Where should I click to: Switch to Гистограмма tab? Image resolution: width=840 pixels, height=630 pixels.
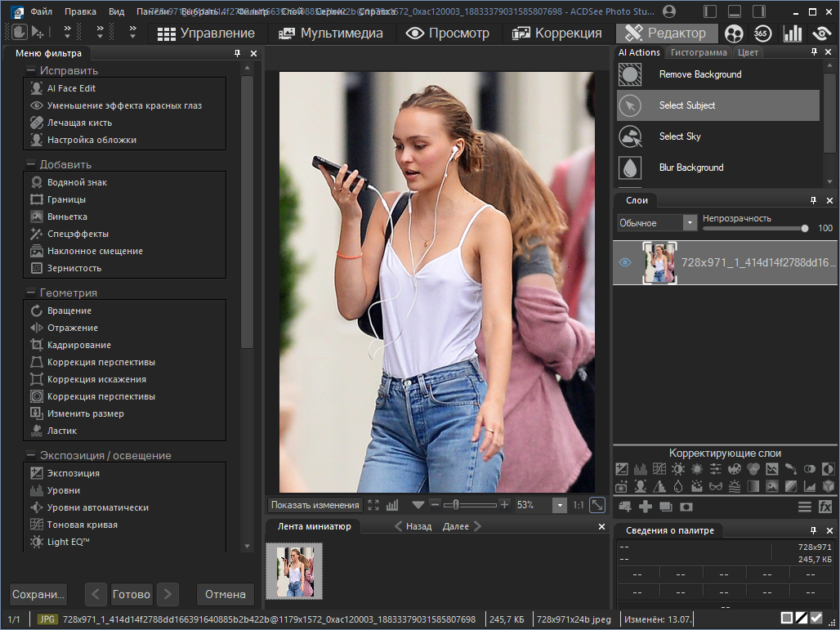click(699, 52)
